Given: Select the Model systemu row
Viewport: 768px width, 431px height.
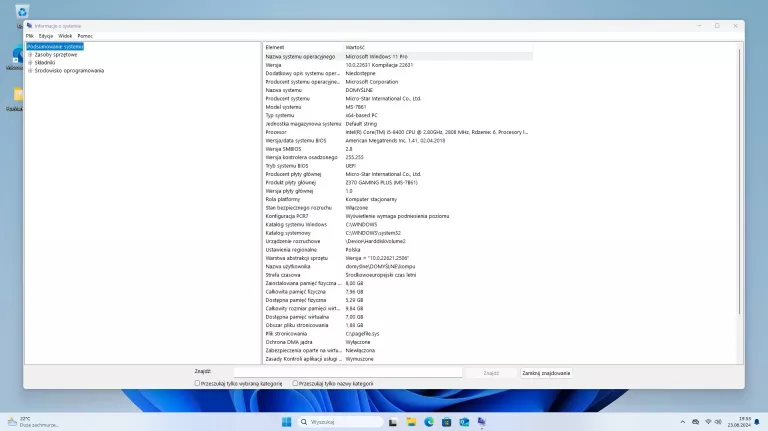Looking at the screenshot, I should coord(398,107).
